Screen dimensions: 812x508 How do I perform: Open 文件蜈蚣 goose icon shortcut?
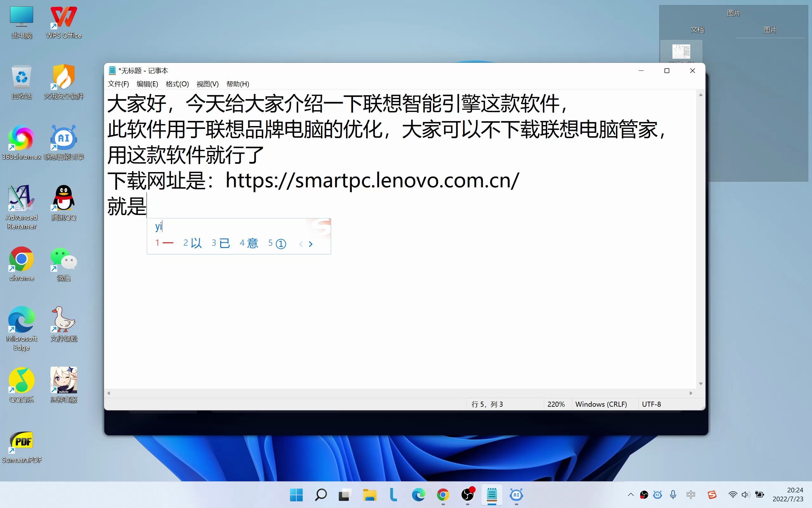tap(63, 325)
